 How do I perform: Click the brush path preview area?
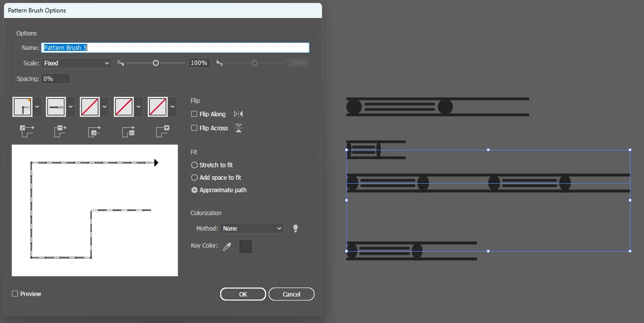click(95, 210)
